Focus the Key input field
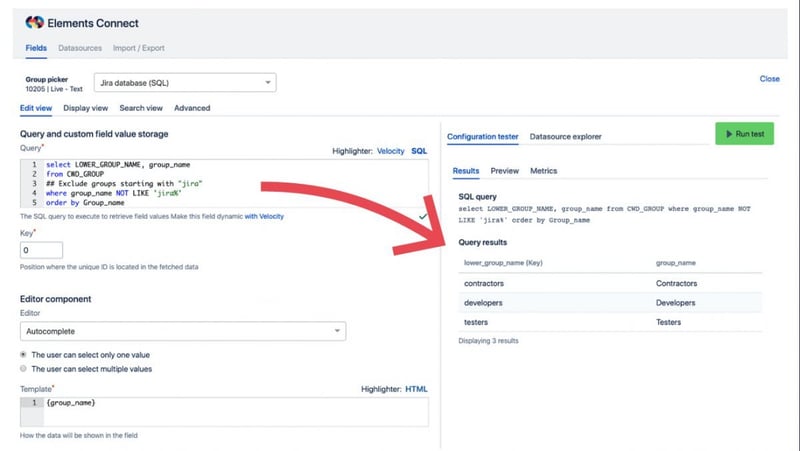 (41, 250)
